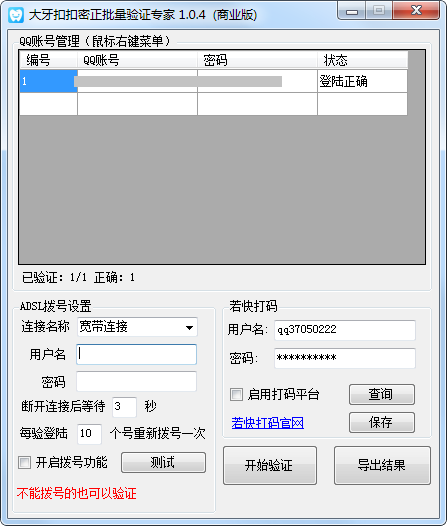Click the QQ账号 column header

pos(137,60)
